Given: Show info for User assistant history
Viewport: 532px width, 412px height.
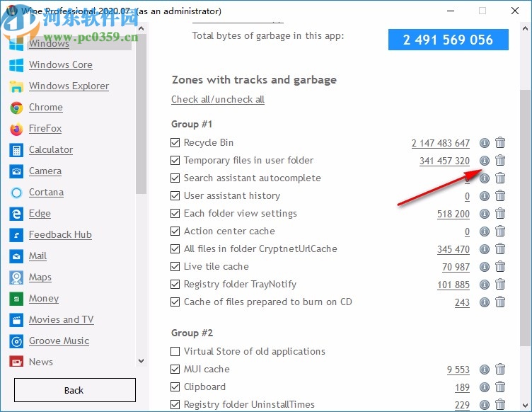Looking at the screenshot, I should point(485,196).
